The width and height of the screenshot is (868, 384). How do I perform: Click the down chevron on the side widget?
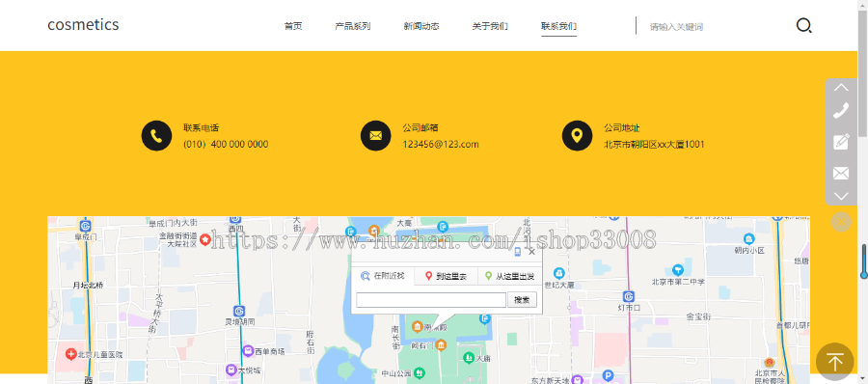841,196
